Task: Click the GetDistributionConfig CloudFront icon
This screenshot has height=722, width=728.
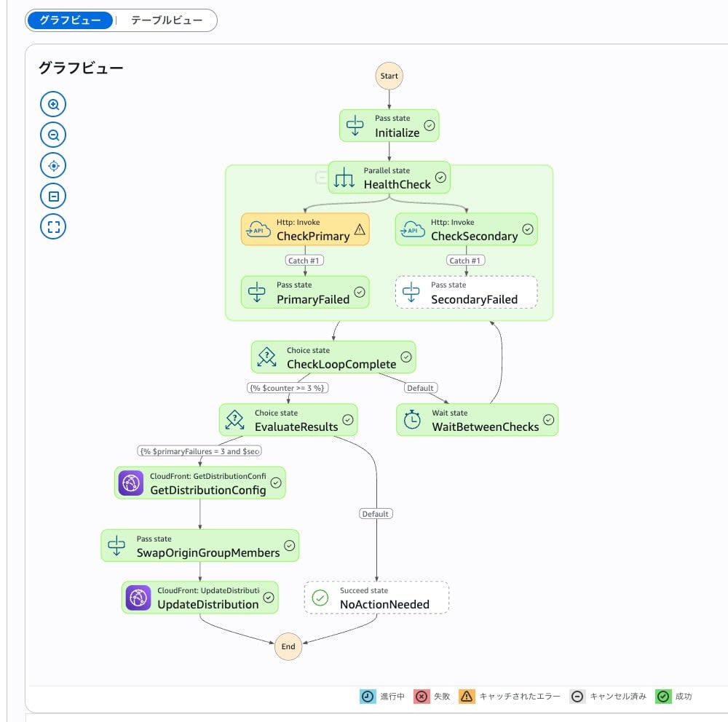Action: point(131,483)
